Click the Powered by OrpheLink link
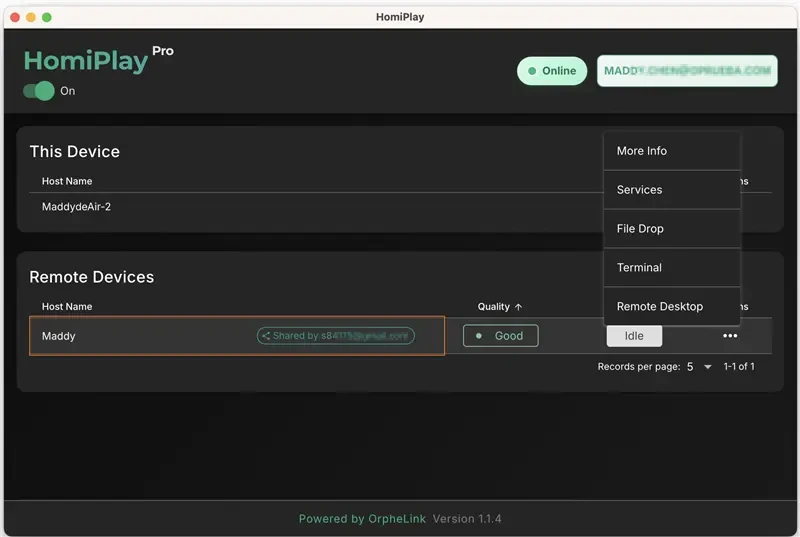800x537 pixels. pos(362,519)
